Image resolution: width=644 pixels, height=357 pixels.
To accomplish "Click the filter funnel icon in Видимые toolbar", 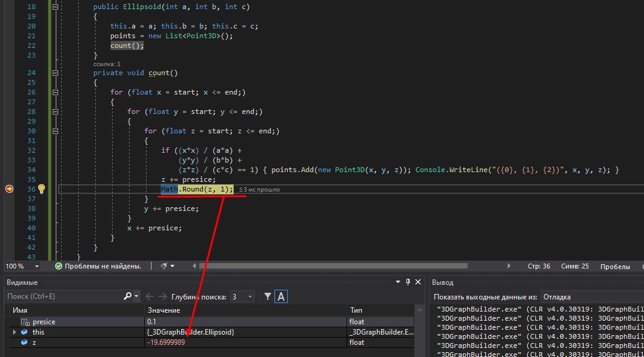I will coord(267,296).
